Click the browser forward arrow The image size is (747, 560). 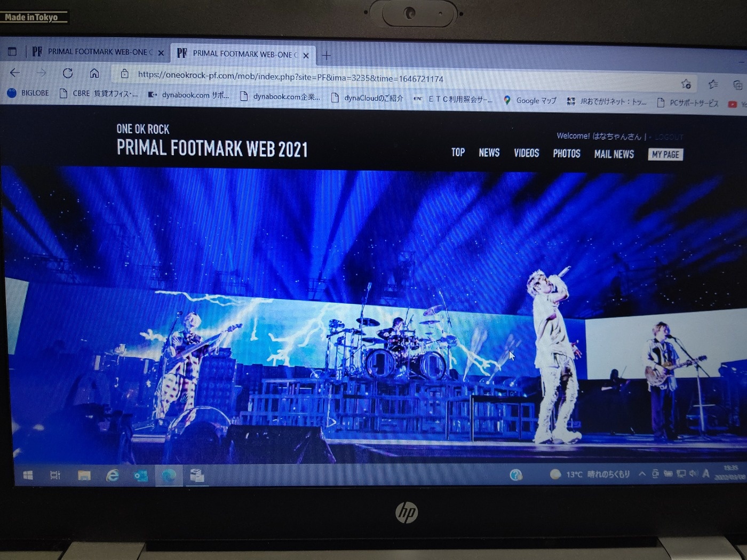41,73
